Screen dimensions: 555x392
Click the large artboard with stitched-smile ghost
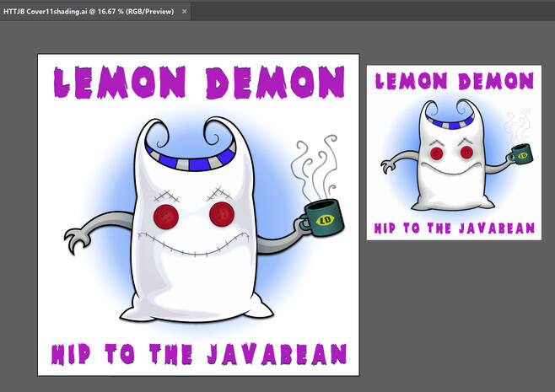pyautogui.click(x=198, y=215)
